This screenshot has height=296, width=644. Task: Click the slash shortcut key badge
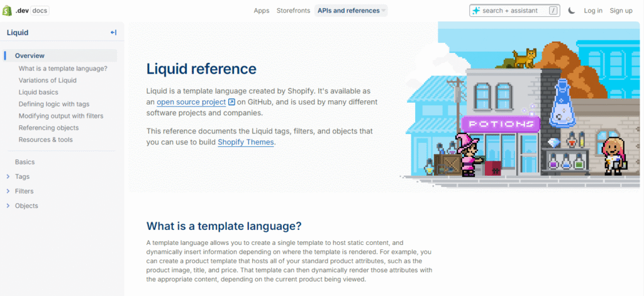553,11
